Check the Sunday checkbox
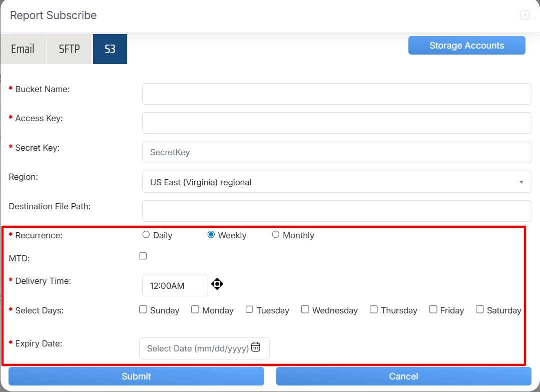Screen dimensions: 540x392 143,310
